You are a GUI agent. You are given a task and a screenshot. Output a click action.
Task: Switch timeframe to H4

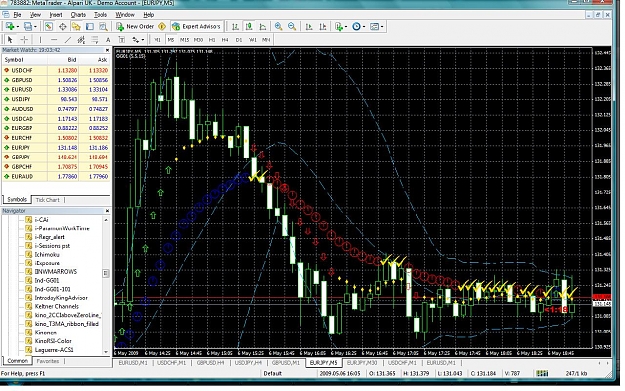tap(225, 40)
